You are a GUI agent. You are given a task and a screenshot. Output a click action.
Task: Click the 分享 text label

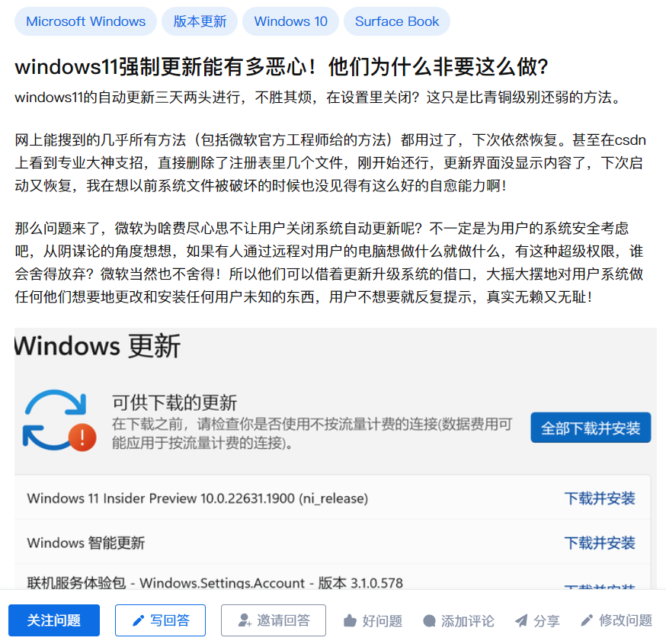tap(546, 621)
